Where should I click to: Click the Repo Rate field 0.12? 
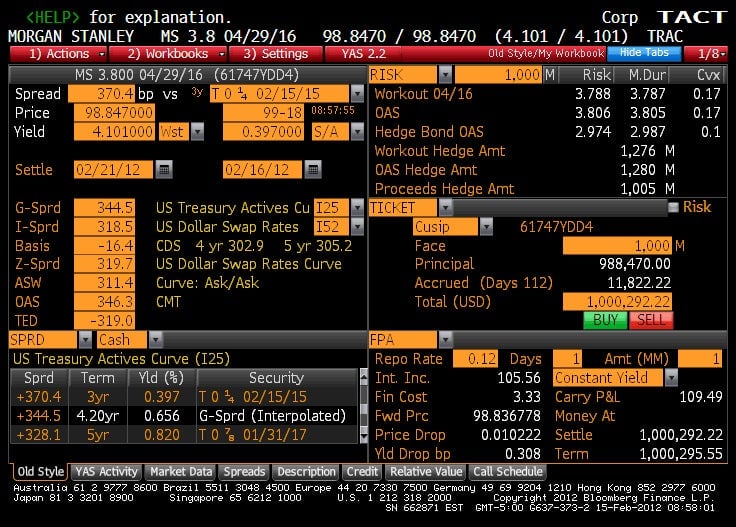(x=475, y=359)
